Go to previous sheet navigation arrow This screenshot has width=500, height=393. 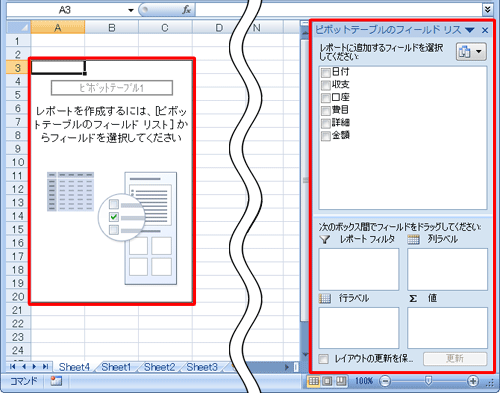pos(24,367)
